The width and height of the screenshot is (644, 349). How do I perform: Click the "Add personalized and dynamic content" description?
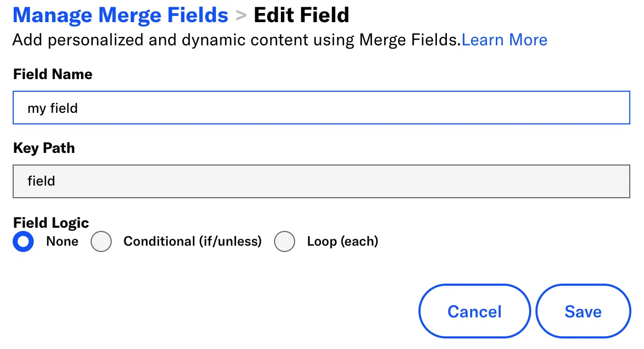236,40
